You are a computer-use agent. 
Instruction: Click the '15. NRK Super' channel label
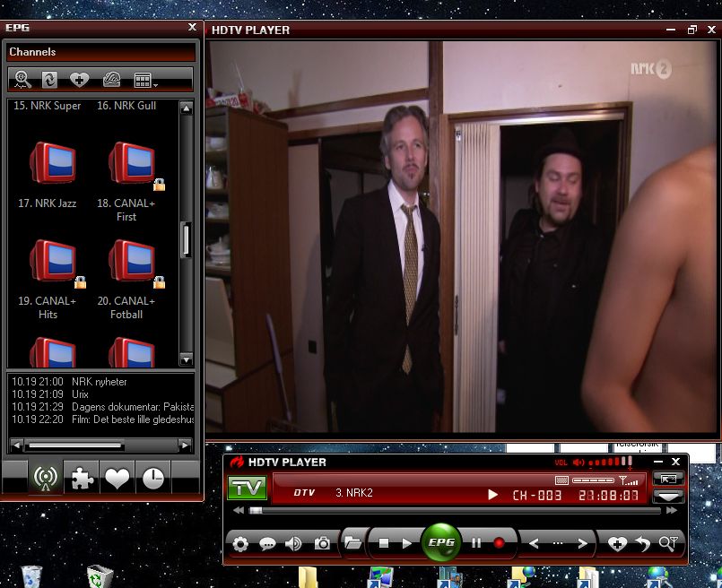[x=47, y=106]
